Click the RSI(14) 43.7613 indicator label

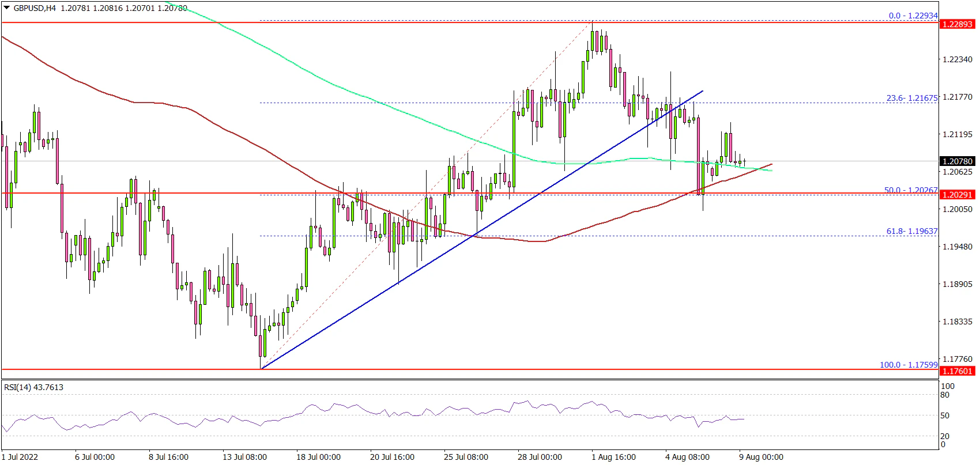(x=33, y=387)
